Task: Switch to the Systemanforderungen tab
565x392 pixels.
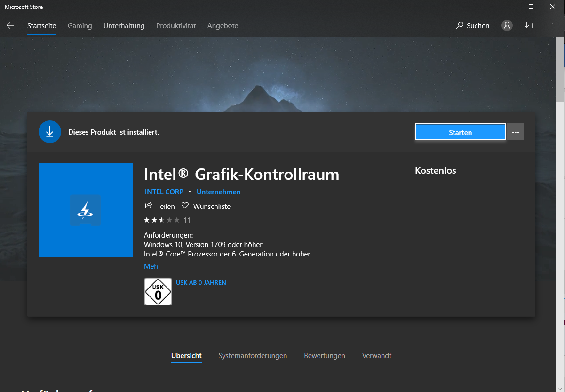Action: (253, 356)
